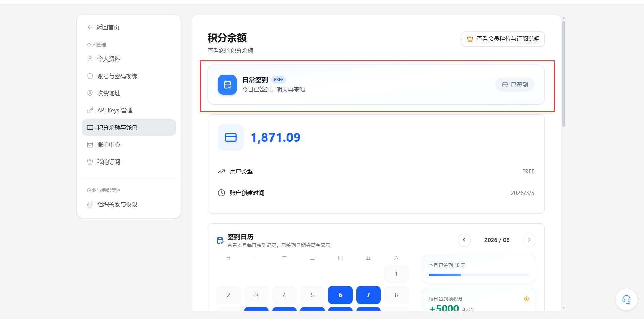Open 个人资料 in sidebar

pyautogui.click(x=129, y=59)
